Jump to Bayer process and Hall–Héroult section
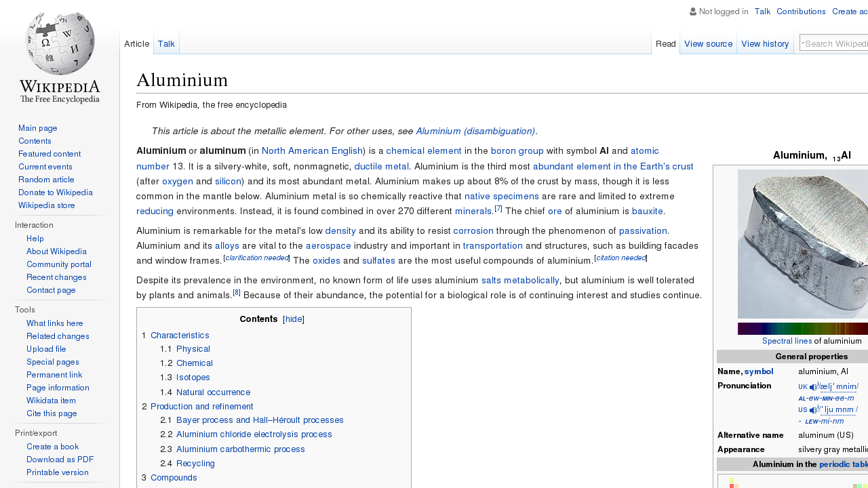Image resolution: width=868 pixels, height=488 pixels. pyautogui.click(x=260, y=420)
